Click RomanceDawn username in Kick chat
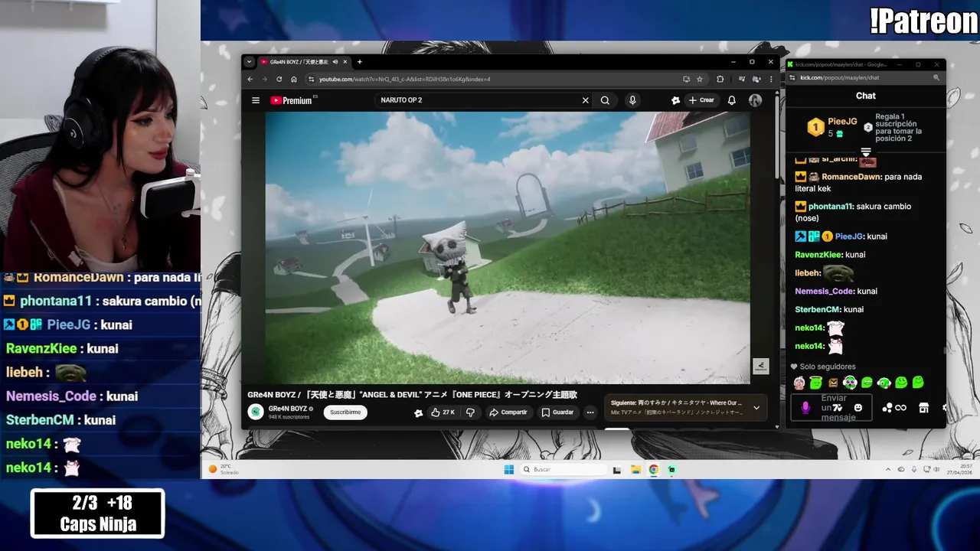The image size is (980, 551). (851, 177)
